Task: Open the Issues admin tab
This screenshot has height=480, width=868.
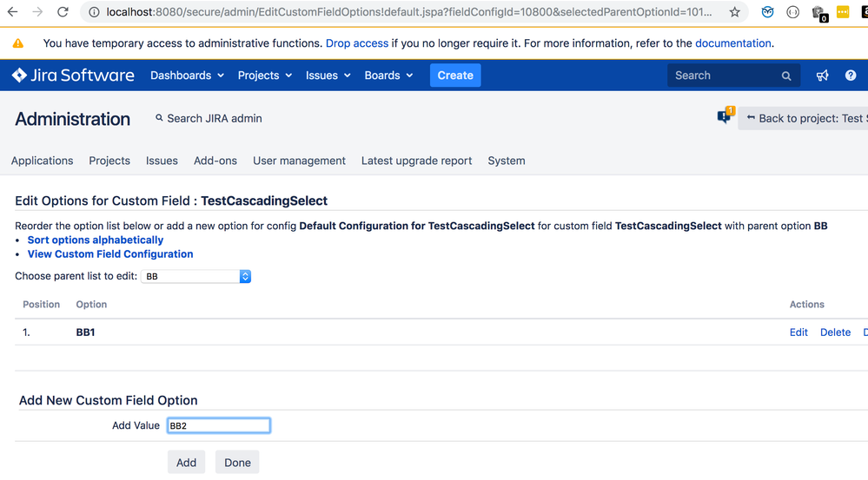Action: (162, 161)
